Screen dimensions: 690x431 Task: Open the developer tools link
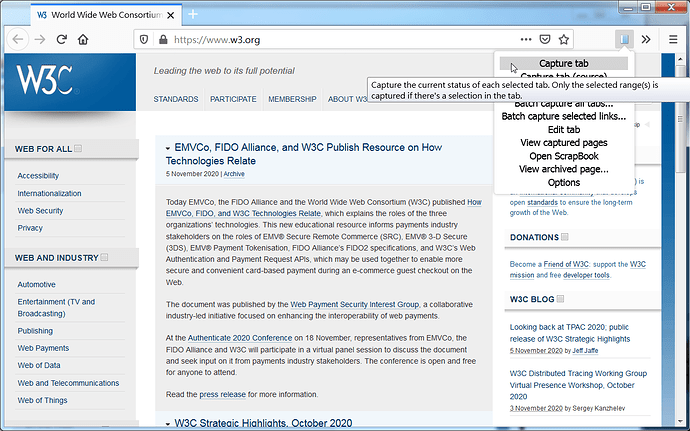tap(586, 275)
